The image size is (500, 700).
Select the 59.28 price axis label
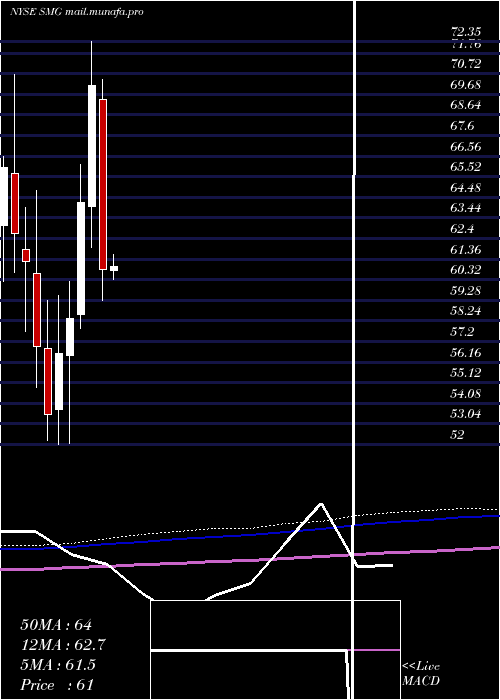pos(466,291)
